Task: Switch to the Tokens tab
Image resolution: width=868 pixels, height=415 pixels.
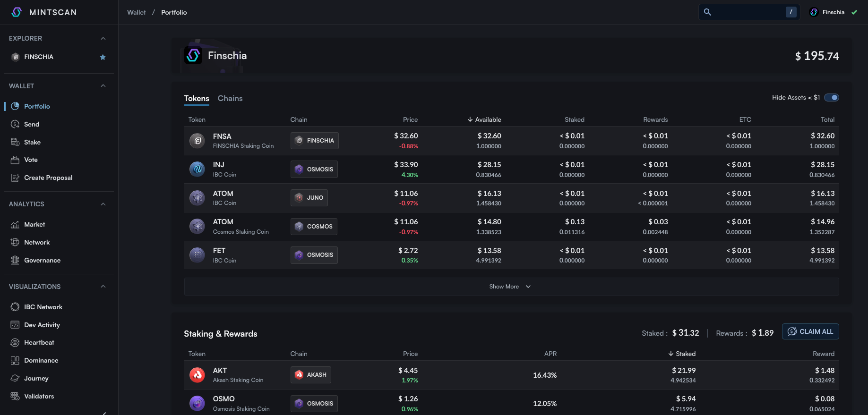Action: point(197,98)
